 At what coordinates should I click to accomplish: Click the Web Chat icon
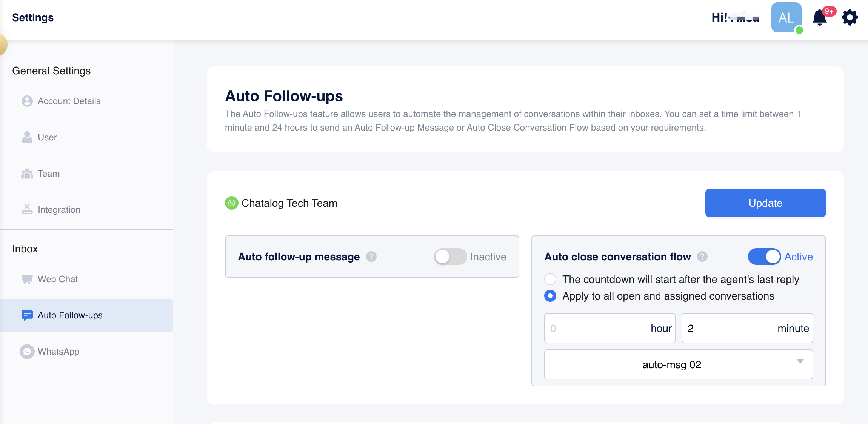tap(27, 279)
